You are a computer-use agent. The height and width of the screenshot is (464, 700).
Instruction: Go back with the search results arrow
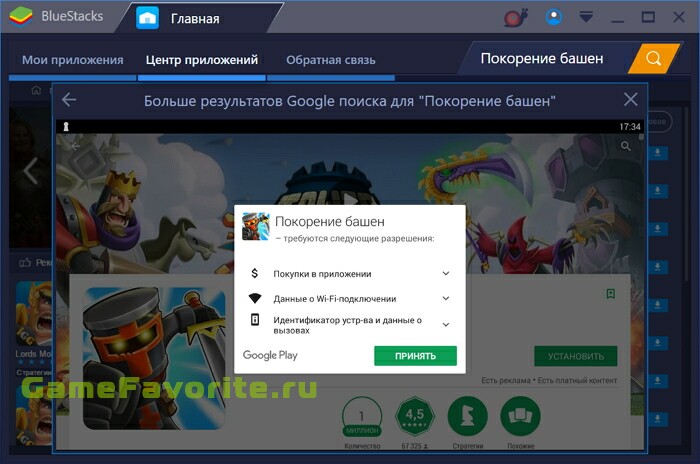pos(69,100)
